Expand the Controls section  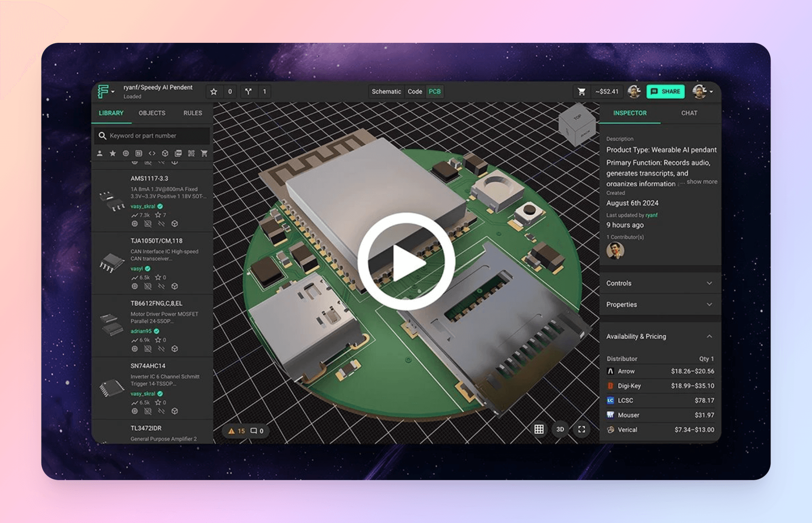click(660, 283)
